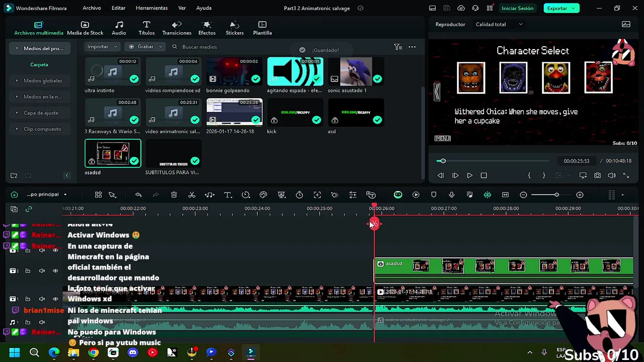
Task: Click the green AI assistant icon
Action: [x=398, y=195]
